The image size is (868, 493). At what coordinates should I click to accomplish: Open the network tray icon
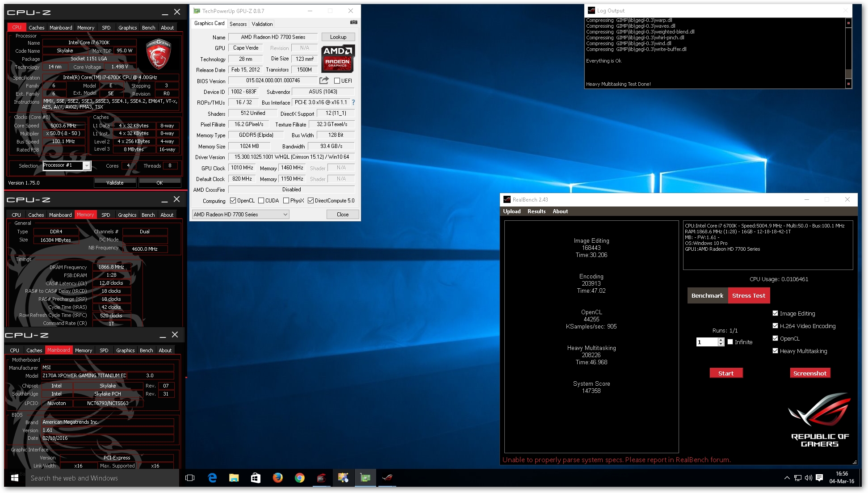click(798, 478)
